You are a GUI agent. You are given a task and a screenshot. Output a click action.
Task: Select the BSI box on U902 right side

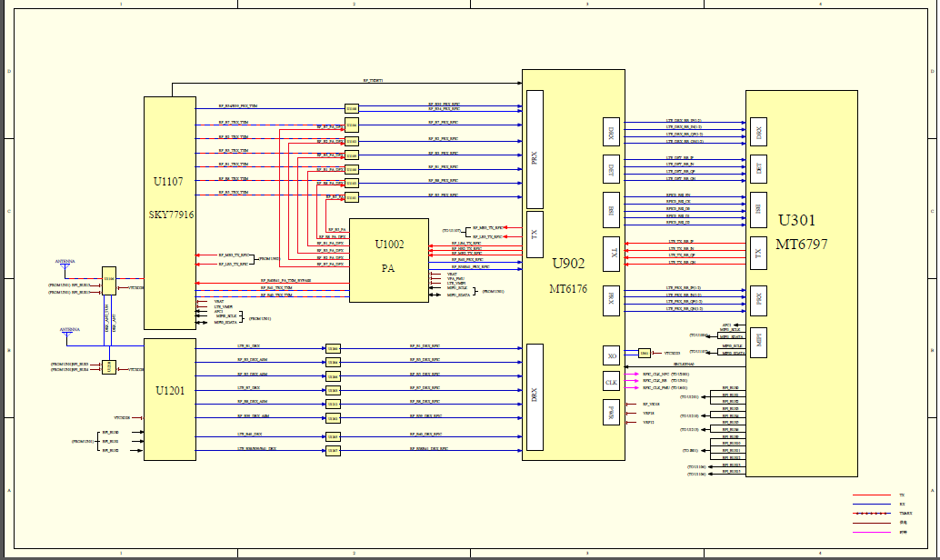click(611, 210)
